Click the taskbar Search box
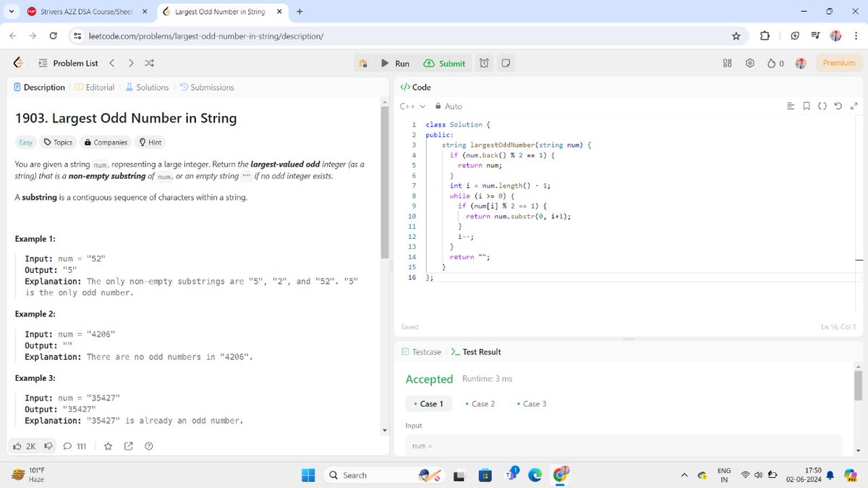The image size is (868, 488). tap(383, 475)
